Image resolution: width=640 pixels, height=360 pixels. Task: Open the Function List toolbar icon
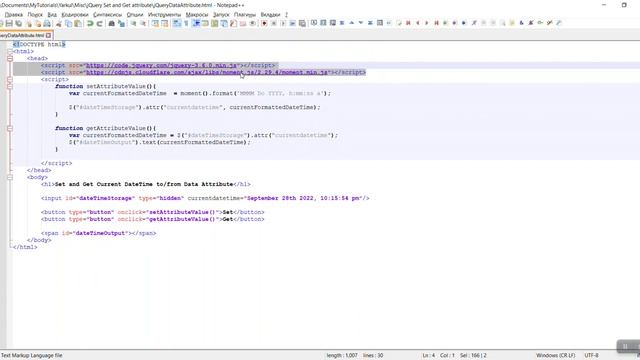(233, 23)
